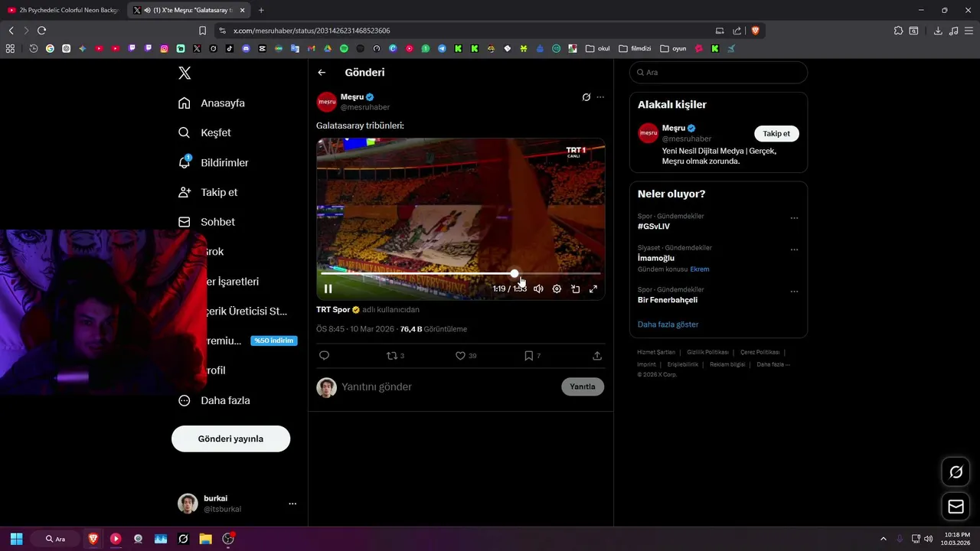
Task: Navigate back in browser
Action: click(11, 31)
